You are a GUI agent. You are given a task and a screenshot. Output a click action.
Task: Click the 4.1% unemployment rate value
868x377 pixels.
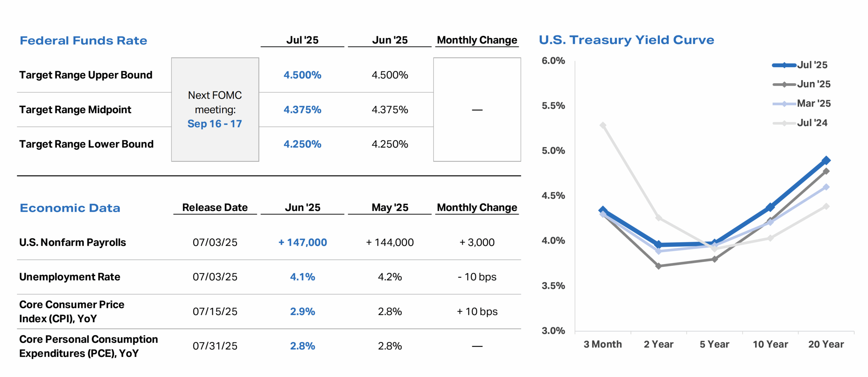tap(302, 277)
